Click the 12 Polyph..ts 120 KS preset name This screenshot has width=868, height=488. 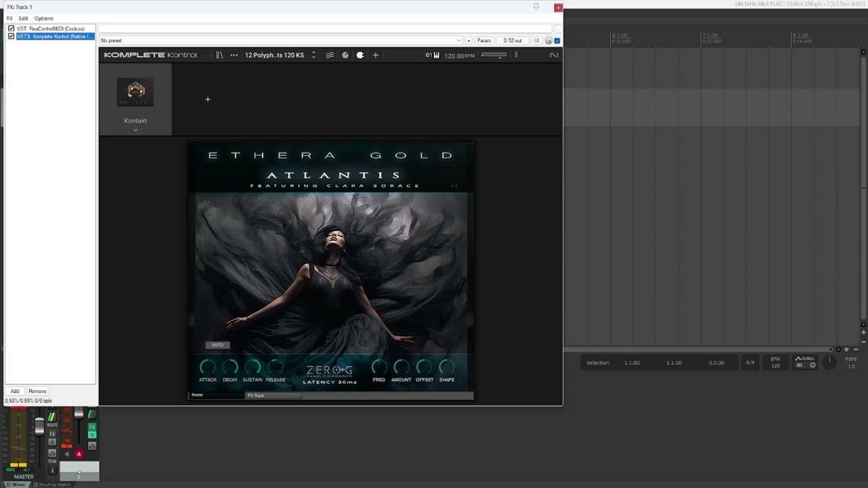(x=274, y=55)
